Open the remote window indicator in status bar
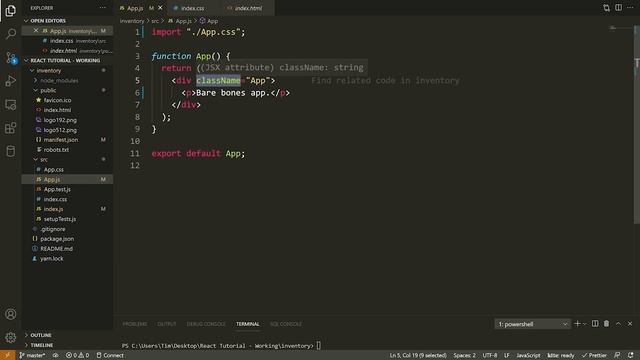The width and height of the screenshot is (640, 360). pos(7,355)
